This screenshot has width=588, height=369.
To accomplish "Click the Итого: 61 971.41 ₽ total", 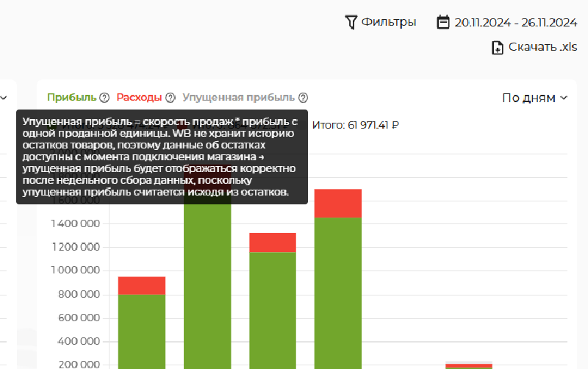I will tap(356, 125).
